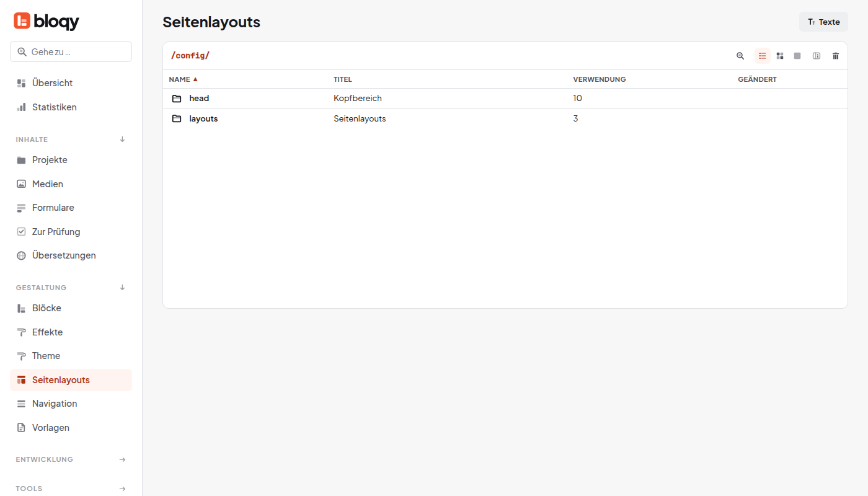Switch to list view in the file toolbar
Image resolution: width=868 pixels, height=496 pixels.
(x=763, y=56)
